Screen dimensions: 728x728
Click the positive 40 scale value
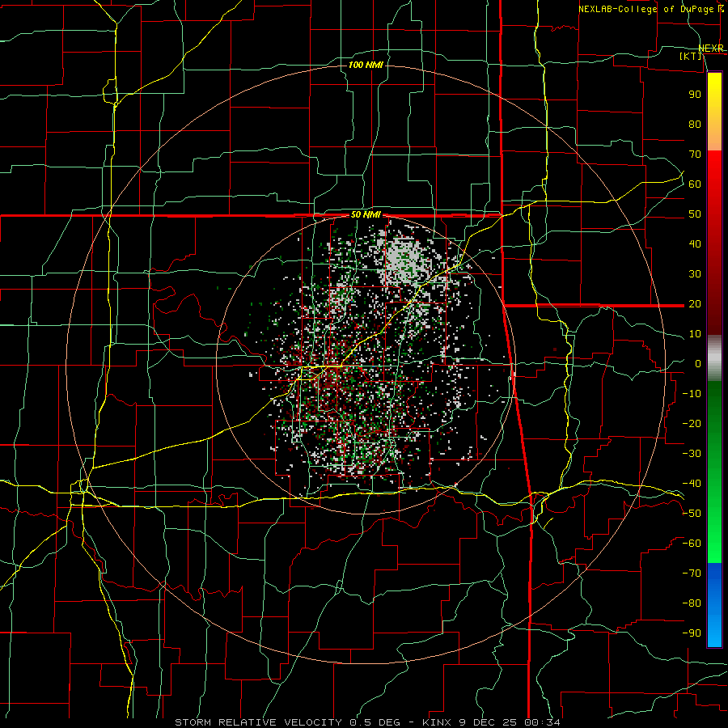[695, 243]
